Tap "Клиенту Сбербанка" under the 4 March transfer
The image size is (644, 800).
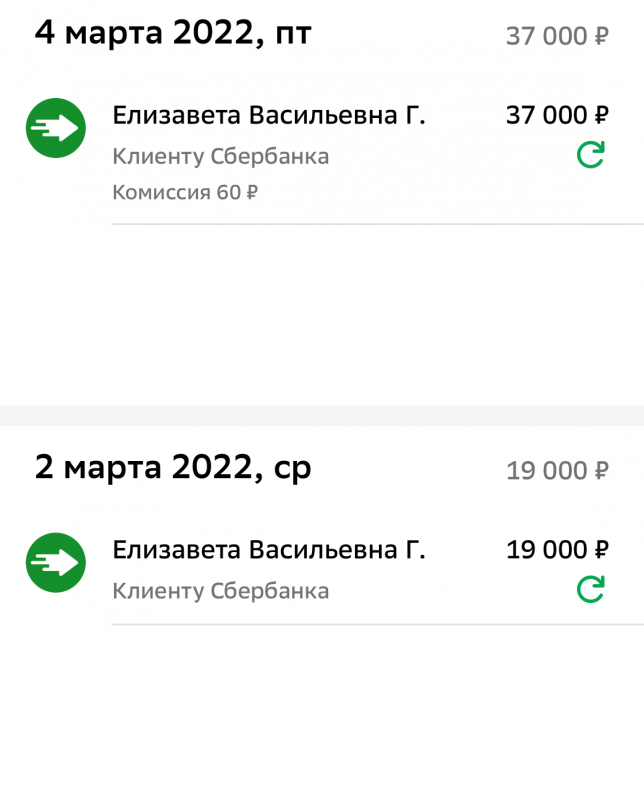(220, 157)
